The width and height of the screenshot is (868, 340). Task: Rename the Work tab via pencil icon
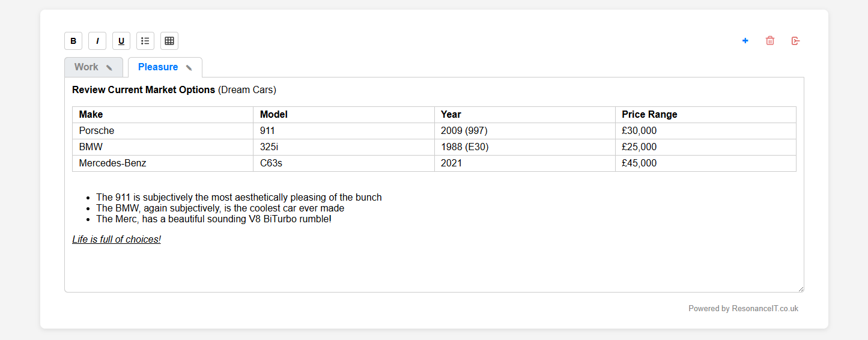(109, 68)
